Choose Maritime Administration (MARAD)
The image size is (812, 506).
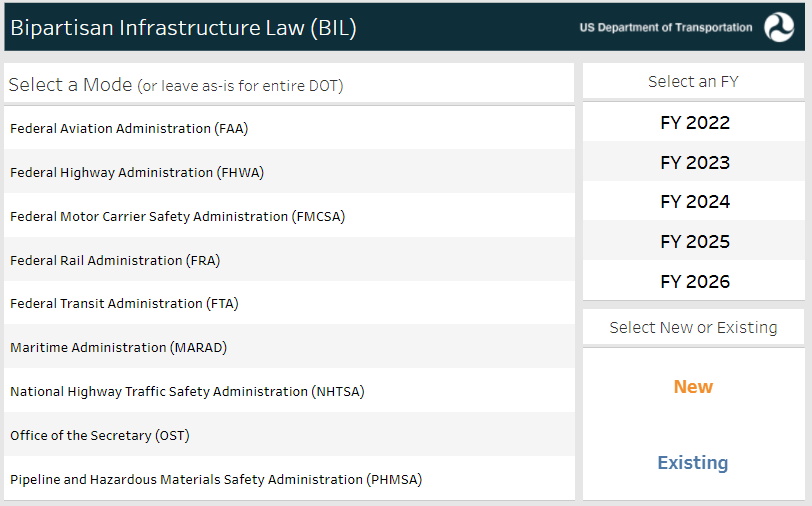click(x=119, y=347)
